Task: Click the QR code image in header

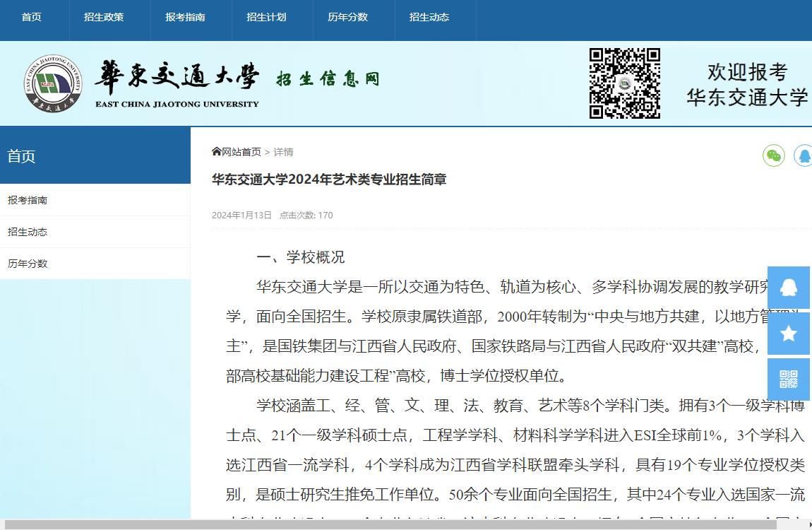Action: click(625, 83)
